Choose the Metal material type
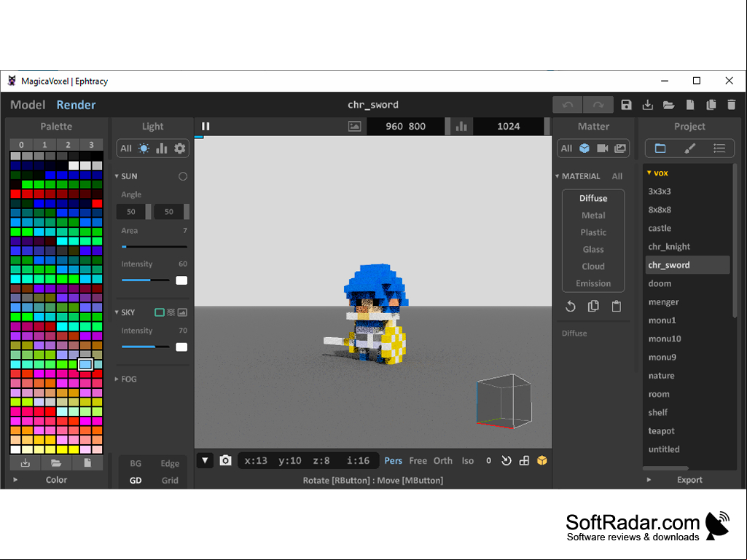 point(593,216)
